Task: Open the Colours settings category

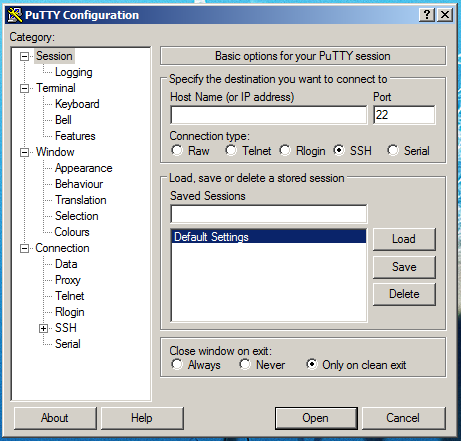Action: (72, 232)
